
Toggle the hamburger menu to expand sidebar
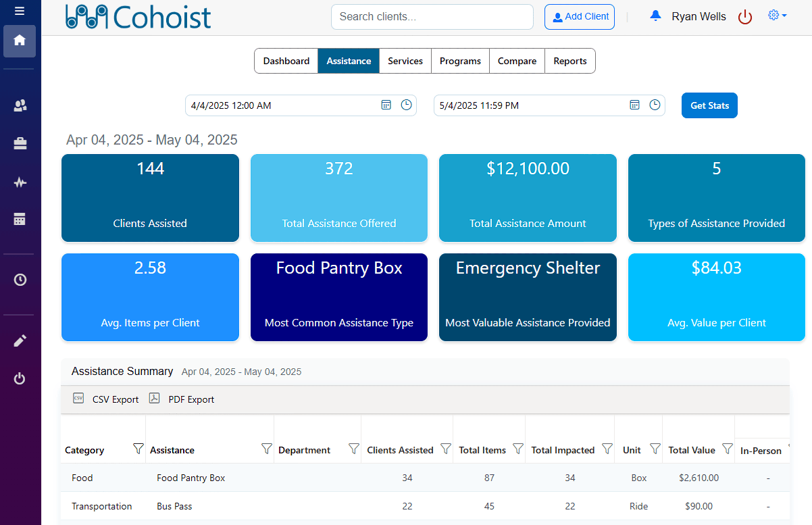click(x=20, y=11)
